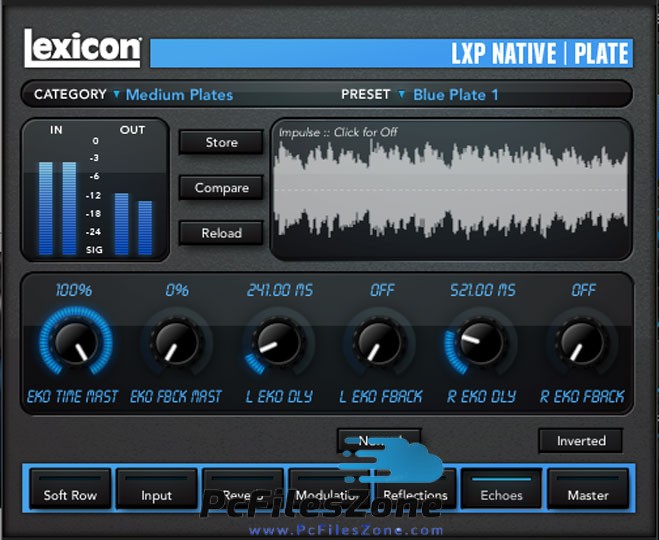Click the L EKO FBACK knob
This screenshot has width=659, height=540.
coord(378,343)
